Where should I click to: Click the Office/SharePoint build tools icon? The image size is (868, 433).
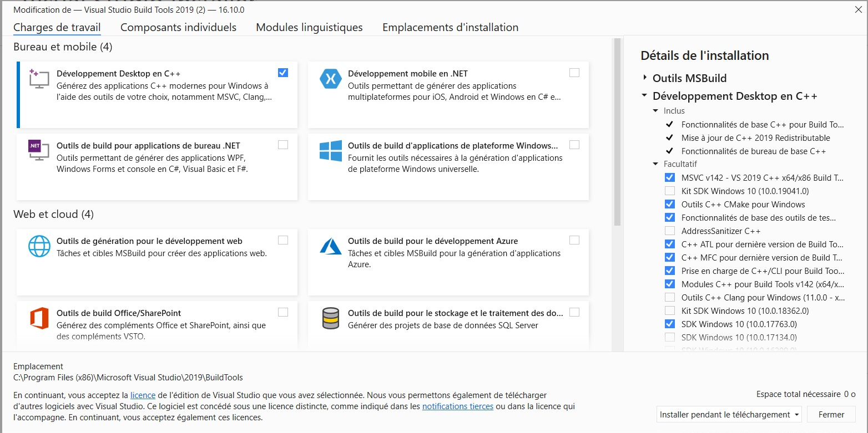[x=39, y=318]
